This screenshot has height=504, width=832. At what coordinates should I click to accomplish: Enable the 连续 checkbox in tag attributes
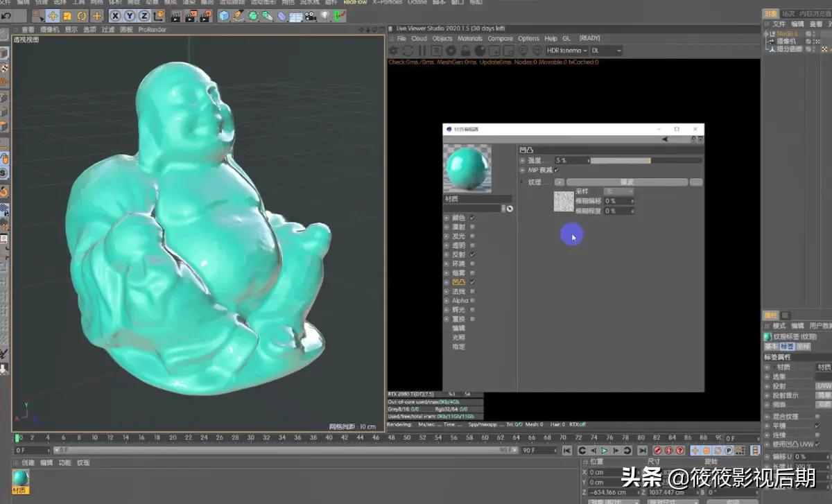pyautogui.click(x=818, y=435)
